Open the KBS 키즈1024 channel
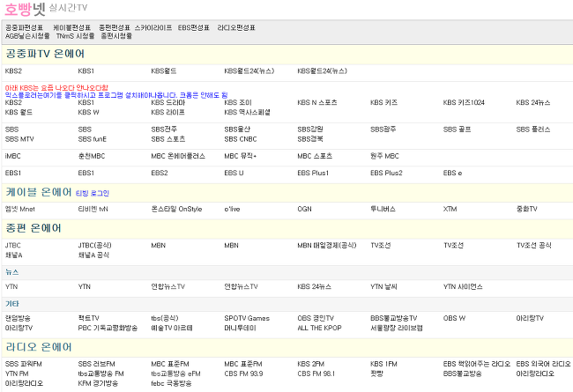 tap(464, 103)
